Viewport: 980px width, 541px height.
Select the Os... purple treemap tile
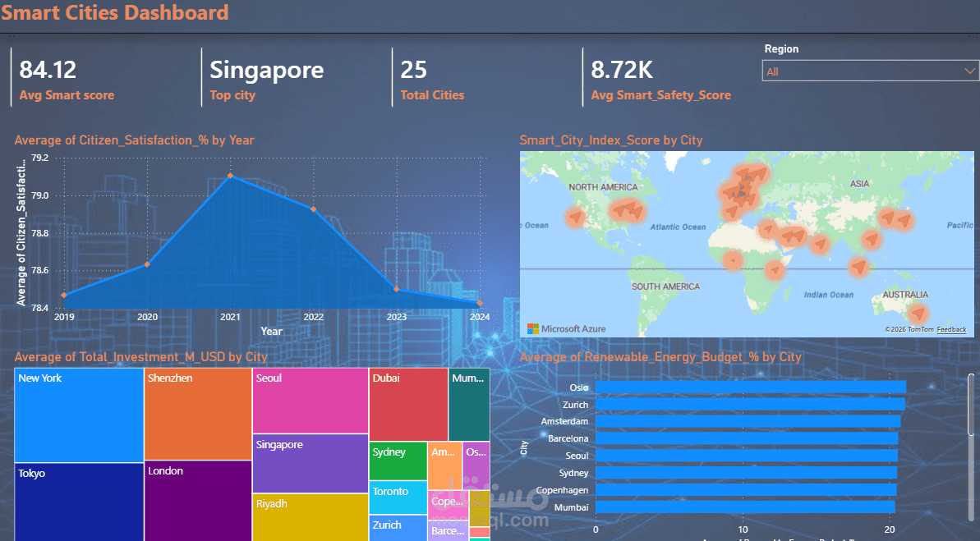pos(476,465)
